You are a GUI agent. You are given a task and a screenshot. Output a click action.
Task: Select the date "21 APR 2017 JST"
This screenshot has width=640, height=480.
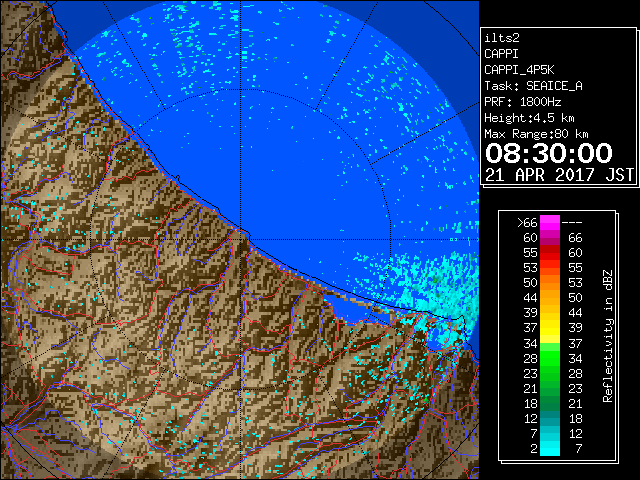click(x=559, y=175)
